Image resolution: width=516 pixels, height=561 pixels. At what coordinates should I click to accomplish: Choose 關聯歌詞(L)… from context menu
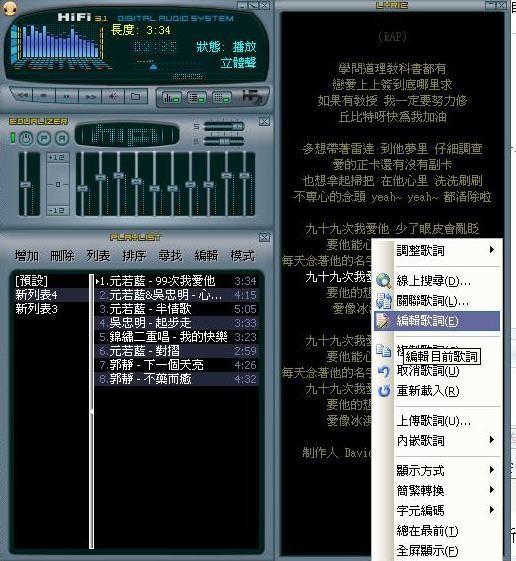point(437,301)
